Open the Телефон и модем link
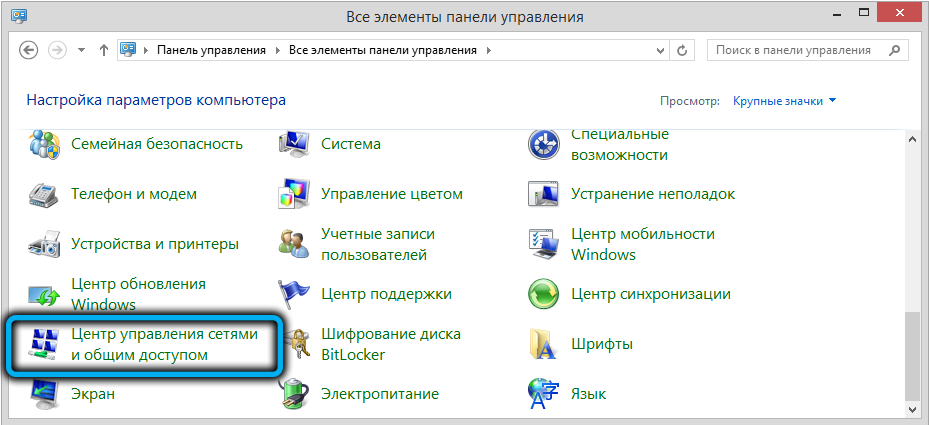Image resolution: width=929 pixels, height=425 pixels. click(134, 194)
